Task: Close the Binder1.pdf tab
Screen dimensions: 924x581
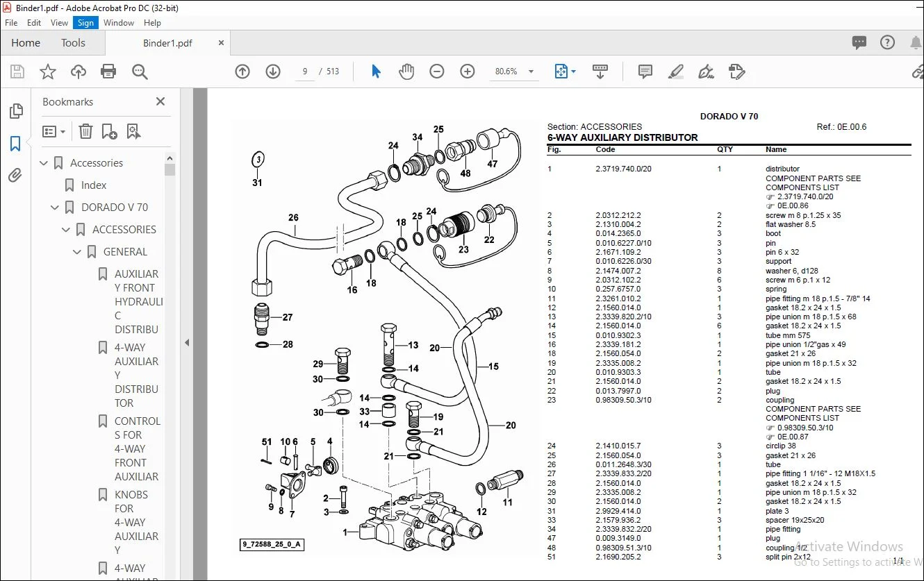Action: pos(221,43)
